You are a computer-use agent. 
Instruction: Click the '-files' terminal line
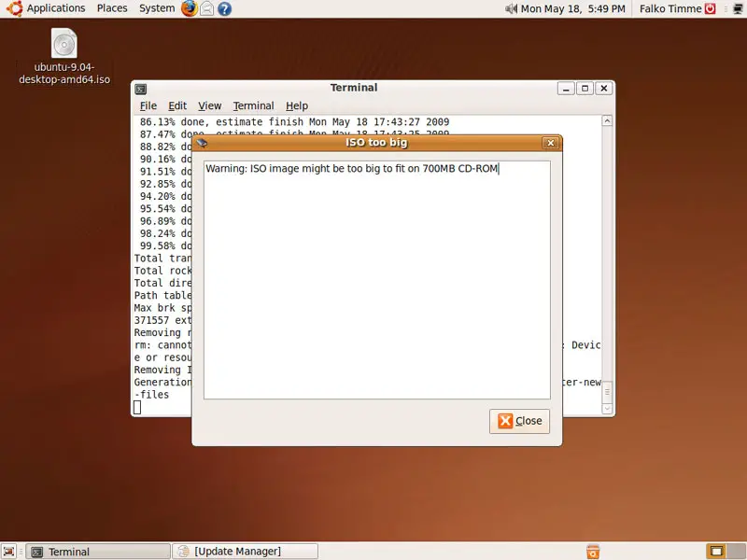(151, 394)
